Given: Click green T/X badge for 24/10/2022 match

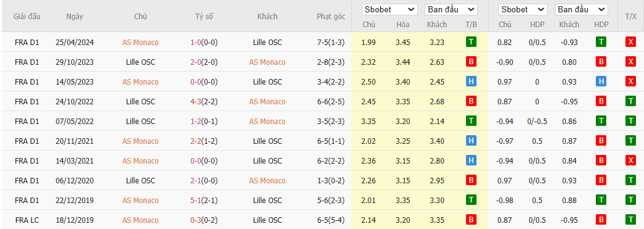Looking at the screenshot, I should 630,101.
